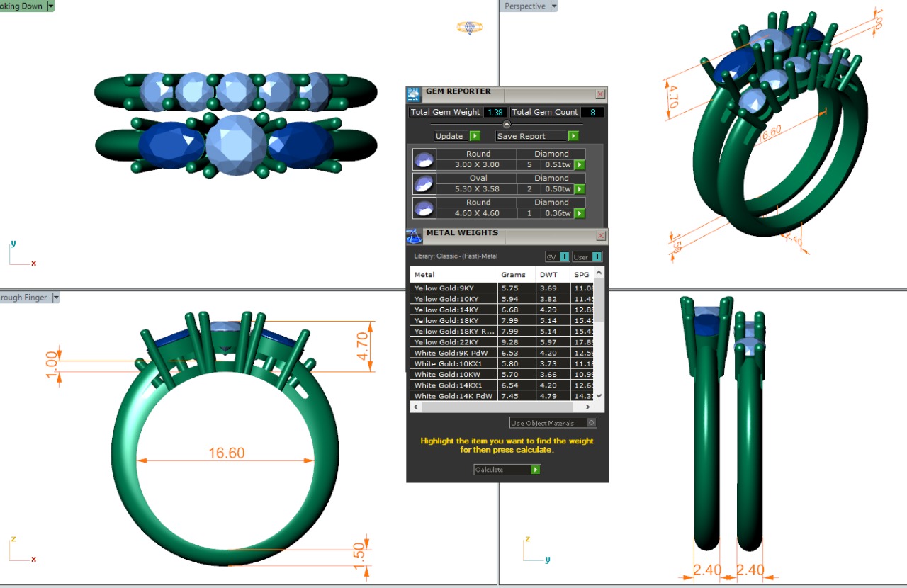The height and width of the screenshot is (588, 907).
Task: Select the Yellow Gold:14KY row
Action: 453,310
